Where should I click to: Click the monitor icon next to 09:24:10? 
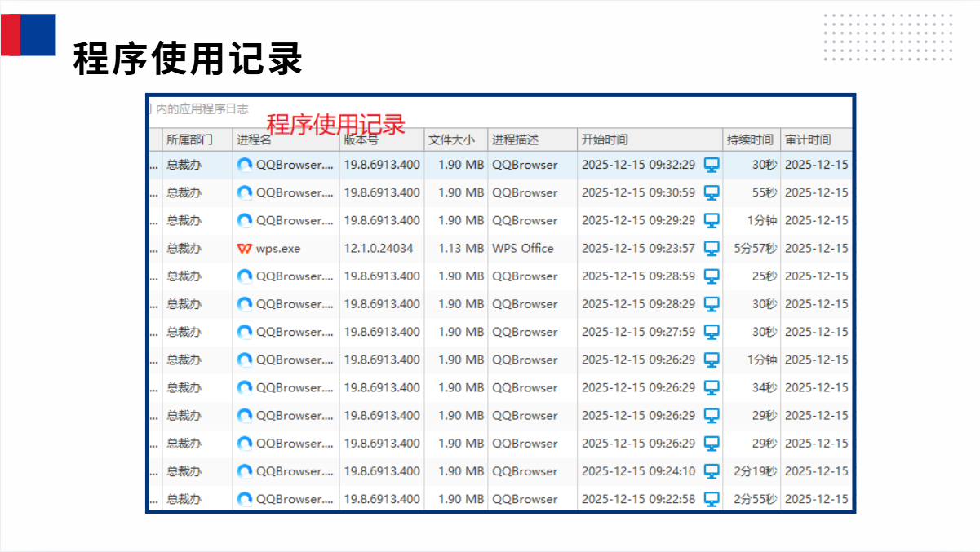pyautogui.click(x=712, y=471)
